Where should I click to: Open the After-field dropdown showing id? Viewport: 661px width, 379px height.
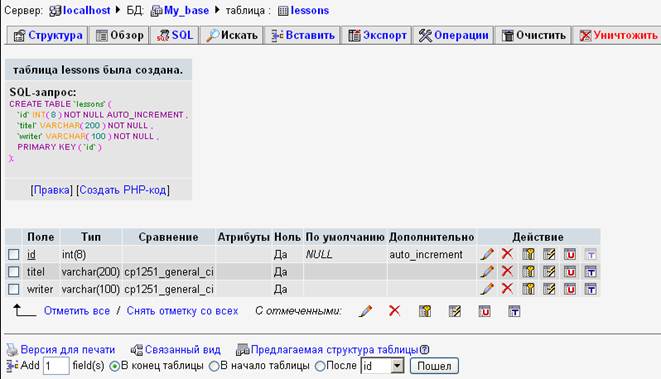[382, 366]
